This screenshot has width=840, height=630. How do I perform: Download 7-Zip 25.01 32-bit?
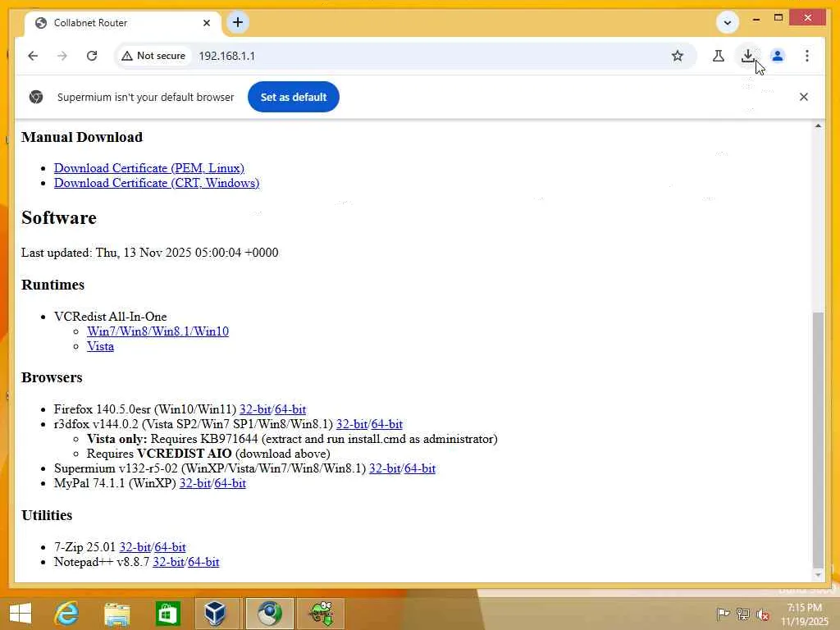click(x=135, y=547)
